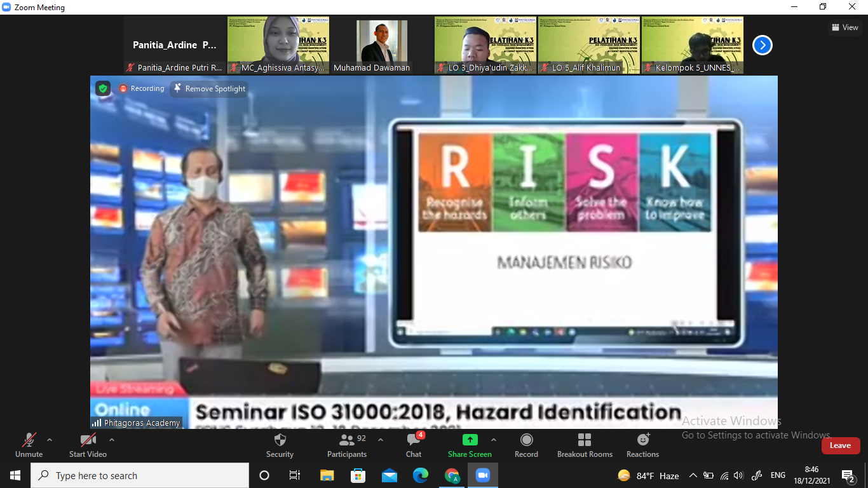This screenshot has width=868, height=488.
Task: Select the Panitia_Ardine Putri participant tile
Action: coord(175,45)
